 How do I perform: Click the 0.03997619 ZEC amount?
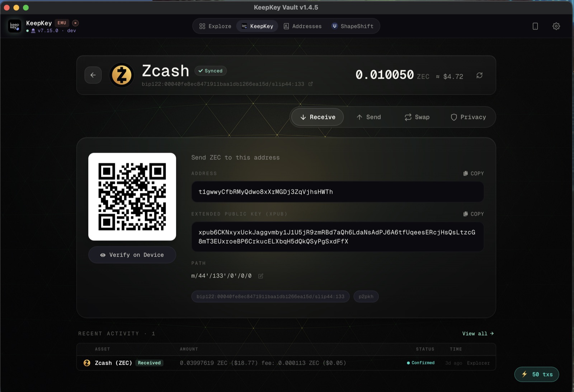(204, 363)
